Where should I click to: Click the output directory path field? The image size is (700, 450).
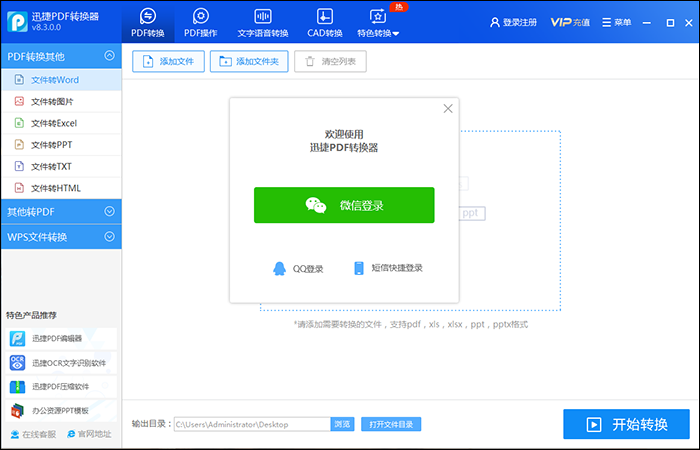[252, 424]
